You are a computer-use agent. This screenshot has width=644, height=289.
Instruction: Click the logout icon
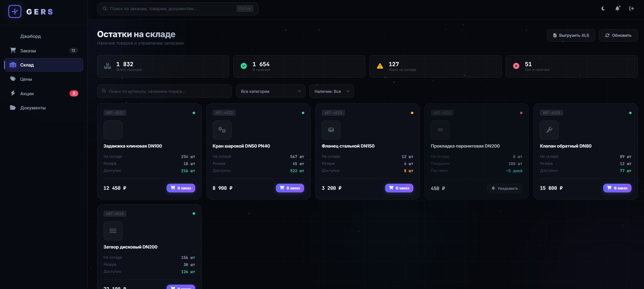tap(632, 8)
